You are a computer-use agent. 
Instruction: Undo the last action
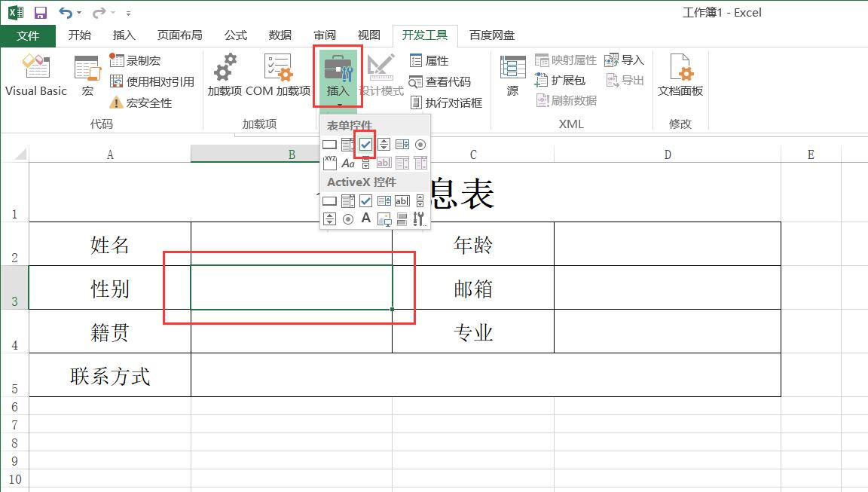click(66, 12)
